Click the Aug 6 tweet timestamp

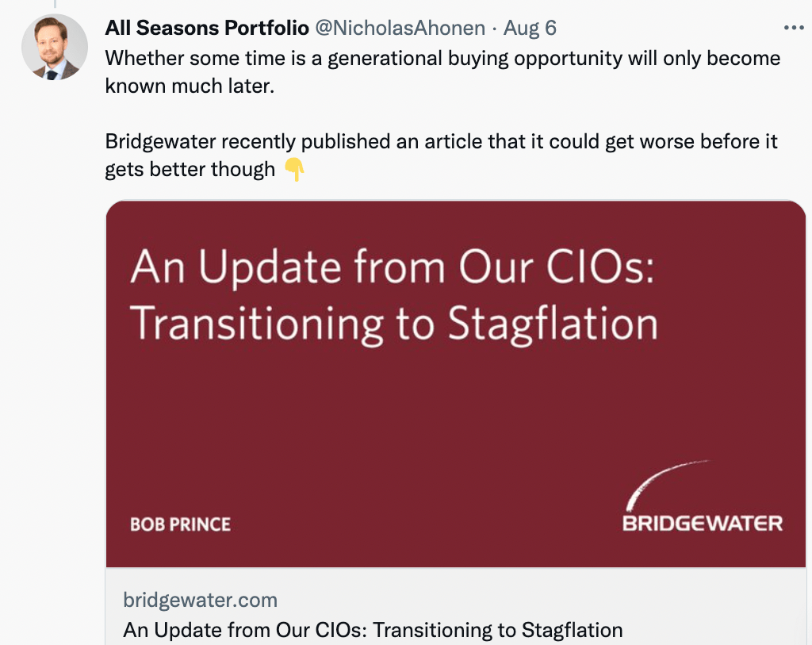530,28
